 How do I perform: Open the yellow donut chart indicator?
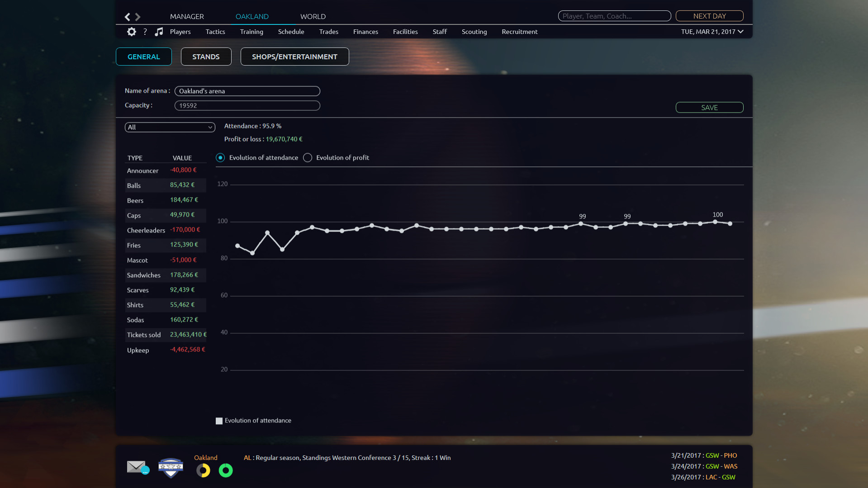pyautogui.click(x=203, y=470)
